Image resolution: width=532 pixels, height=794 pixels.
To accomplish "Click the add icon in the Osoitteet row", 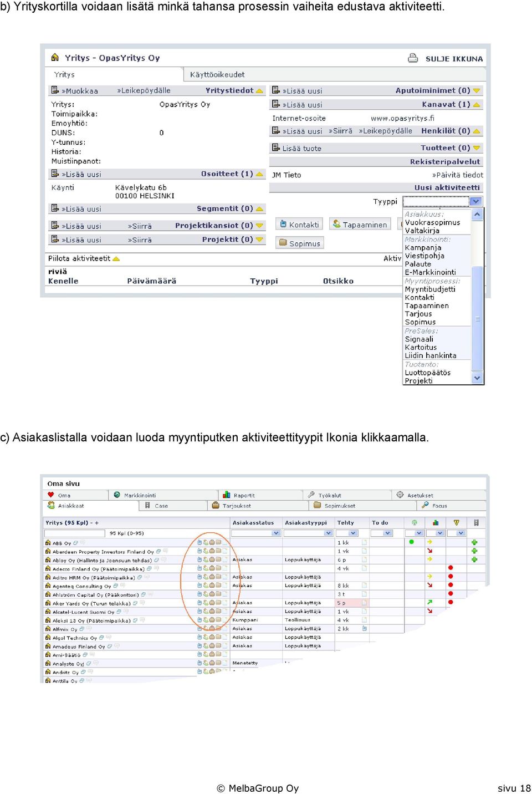I will click(55, 174).
